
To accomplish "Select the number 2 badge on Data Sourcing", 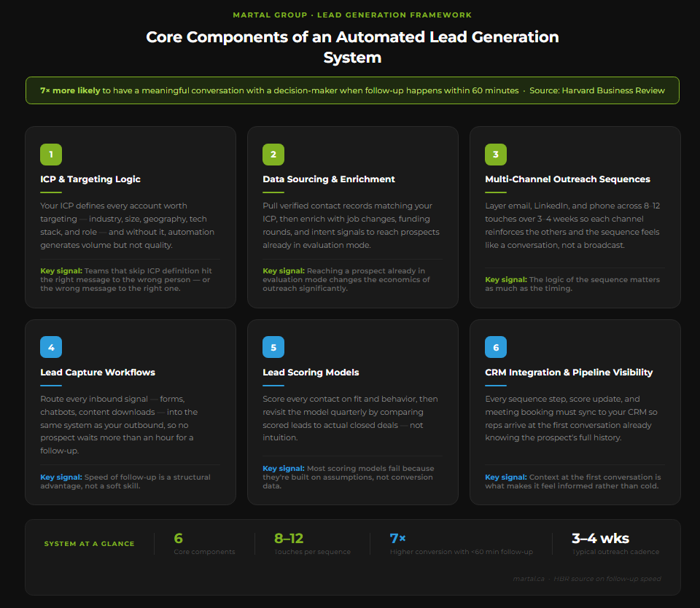I will (273, 155).
